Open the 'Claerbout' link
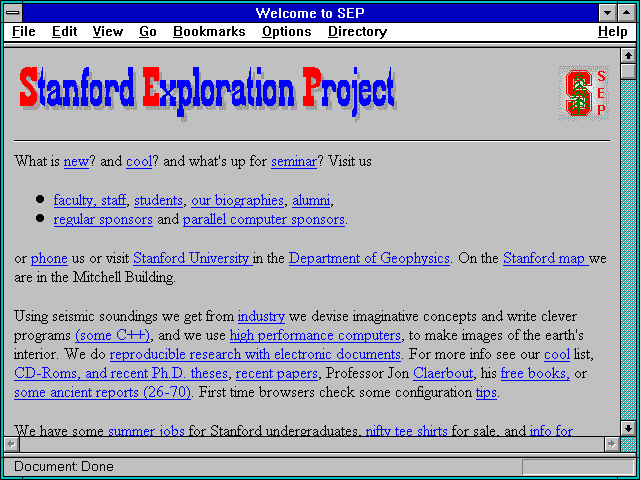Viewport: 640px width, 480px height. coord(443,373)
